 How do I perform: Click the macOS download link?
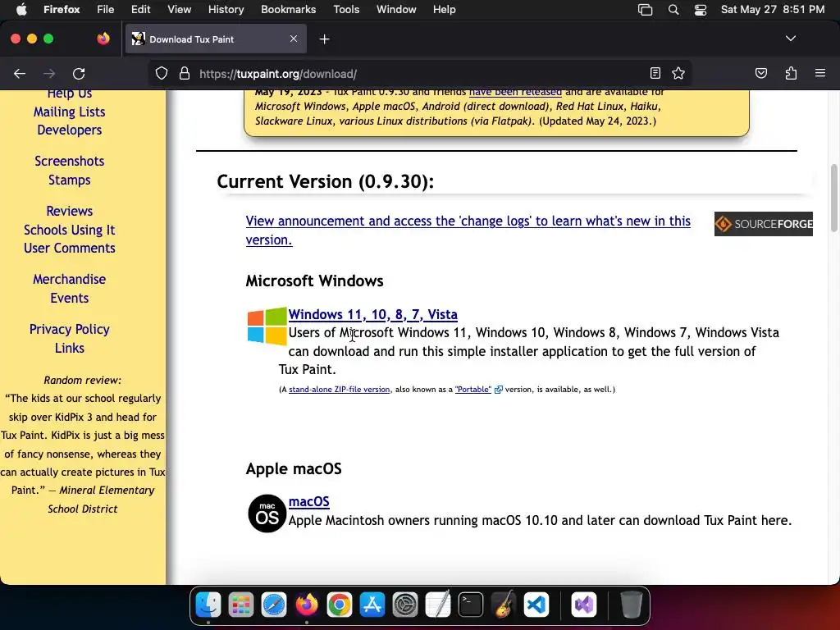[x=308, y=502]
